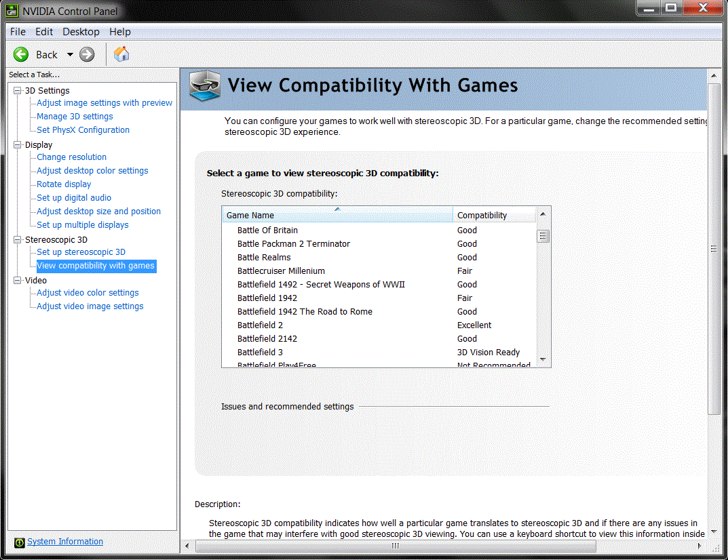The width and height of the screenshot is (728, 560).
Task: Collapse the 3D Settings tree node
Action: (x=18, y=90)
